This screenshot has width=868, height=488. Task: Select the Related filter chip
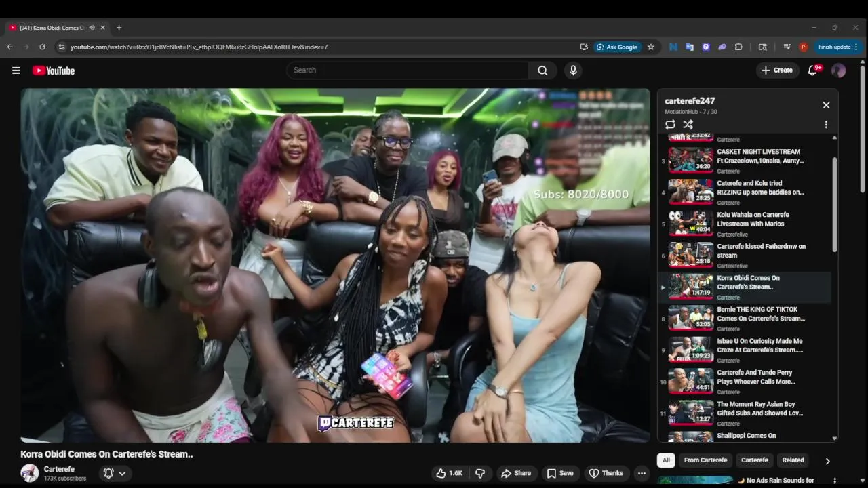point(793,460)
